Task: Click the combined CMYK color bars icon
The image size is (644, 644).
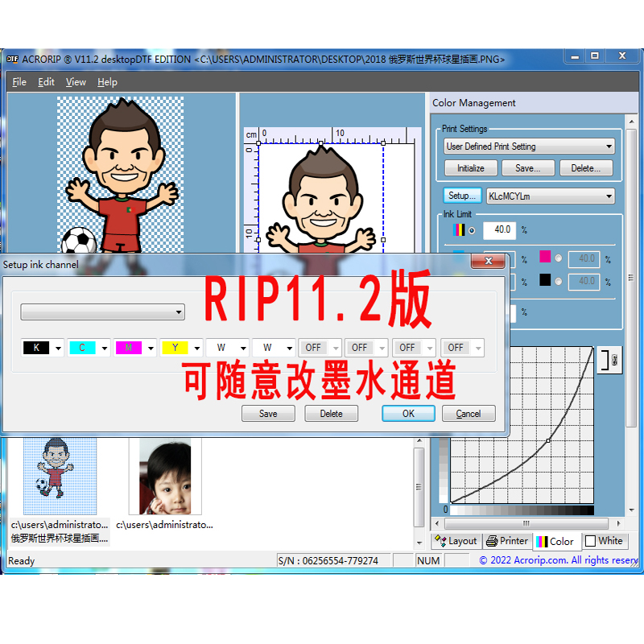Action: pos(459,229)
